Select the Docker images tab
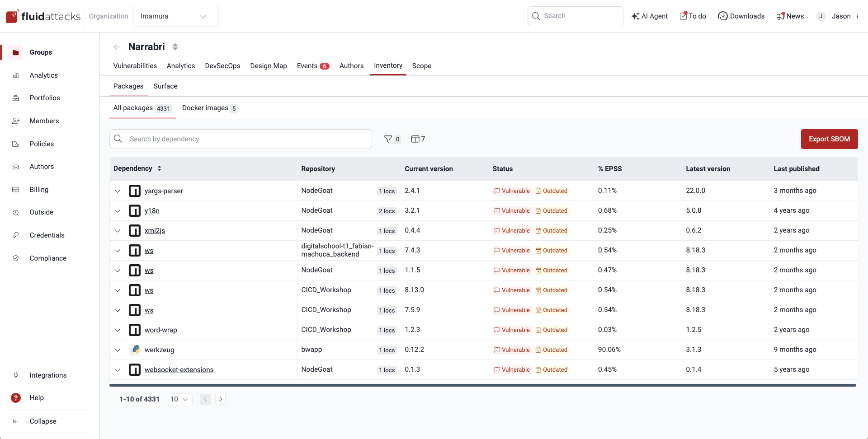Viewport: 868px width, 439px height. tap(210, 108)
